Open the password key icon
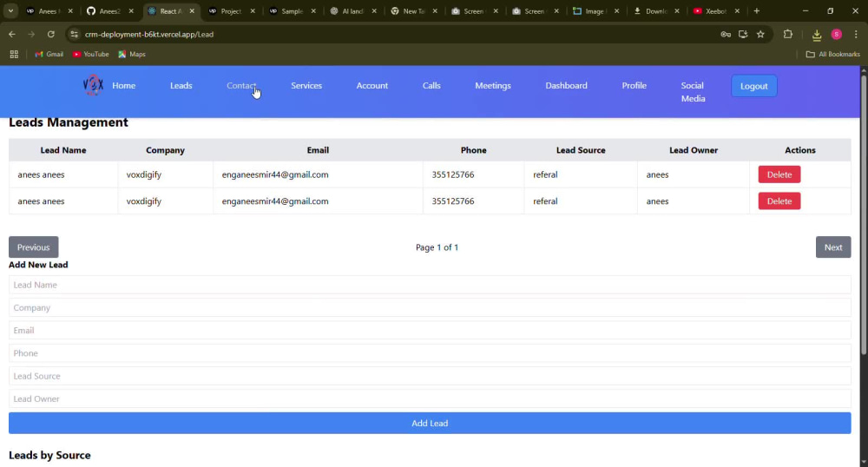This screenshot has height=467, width=868. [x=725, y=35]
